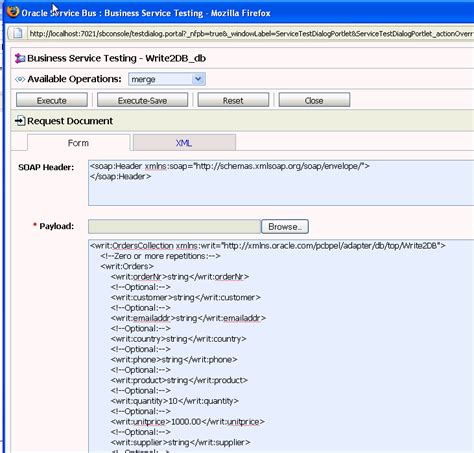Click the closing </soap:Header> line

pos(120,177)
